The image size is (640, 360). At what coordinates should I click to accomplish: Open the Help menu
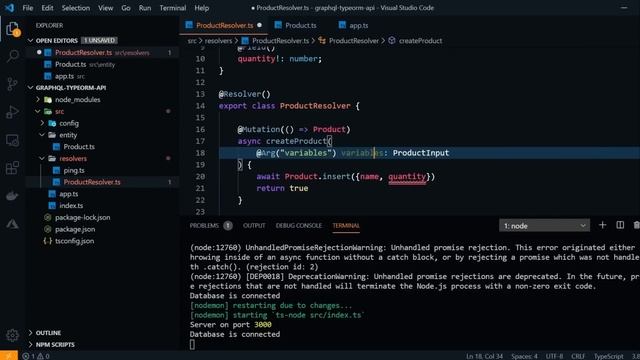coord(202,8)
